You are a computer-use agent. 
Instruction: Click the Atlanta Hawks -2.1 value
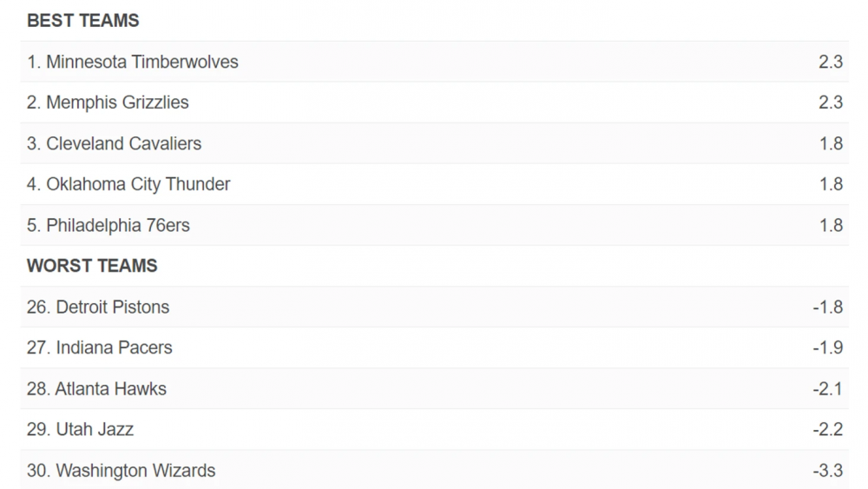click(x=827, y=388)
